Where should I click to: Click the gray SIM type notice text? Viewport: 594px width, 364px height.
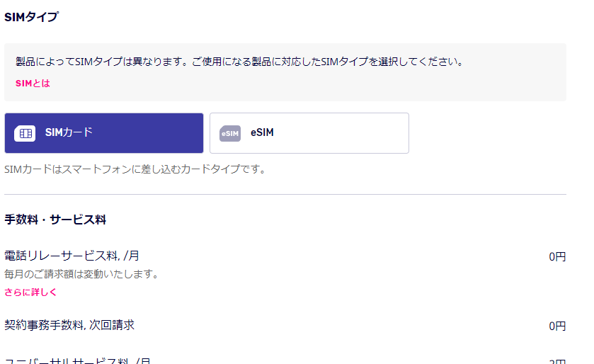coord(239,62)
